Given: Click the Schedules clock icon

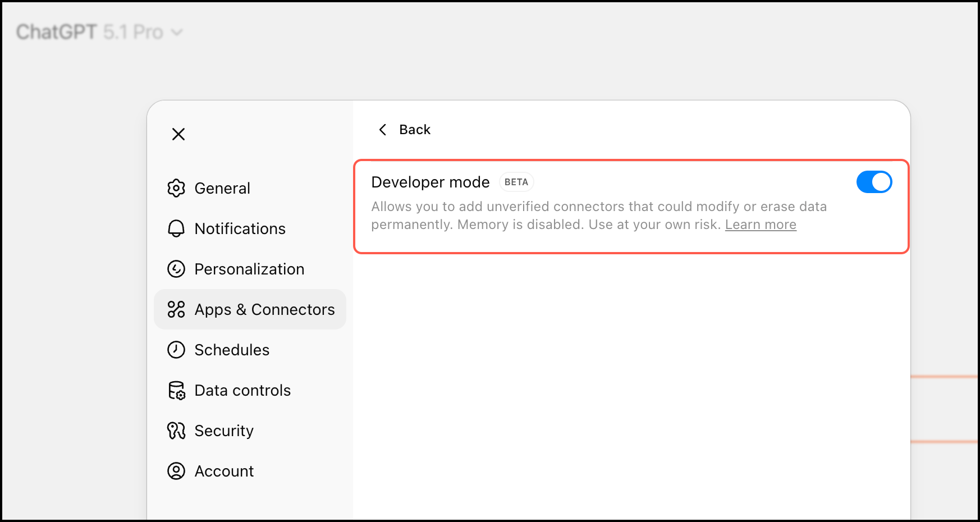Looking at the screenshot, I should (176, 350).
